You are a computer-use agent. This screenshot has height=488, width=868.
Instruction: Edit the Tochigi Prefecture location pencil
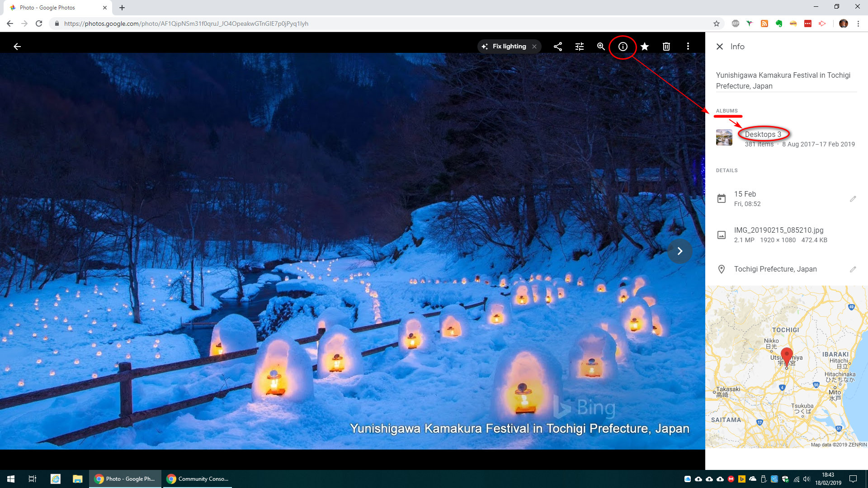click(853, 269)
